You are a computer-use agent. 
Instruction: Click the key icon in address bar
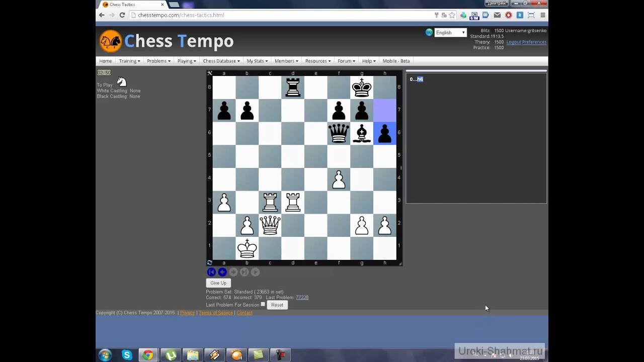click(437, 15)
